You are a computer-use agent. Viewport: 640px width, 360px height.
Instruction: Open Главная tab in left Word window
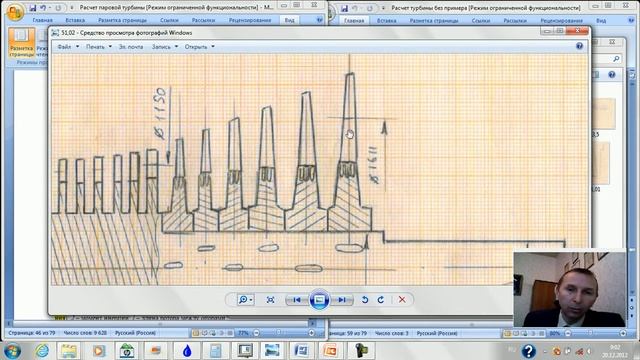click(42, 20)
